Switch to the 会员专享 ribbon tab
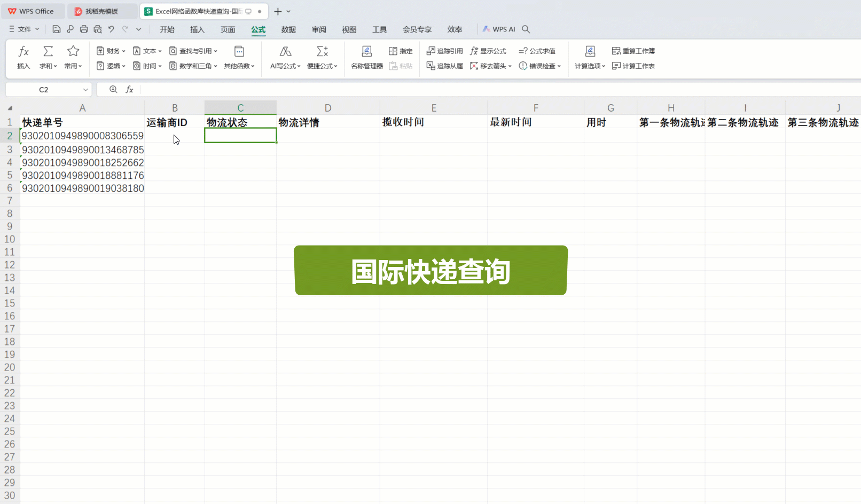The width and height of the screenshot is (861, 504). pyautogui.click(x=417, y=29)
